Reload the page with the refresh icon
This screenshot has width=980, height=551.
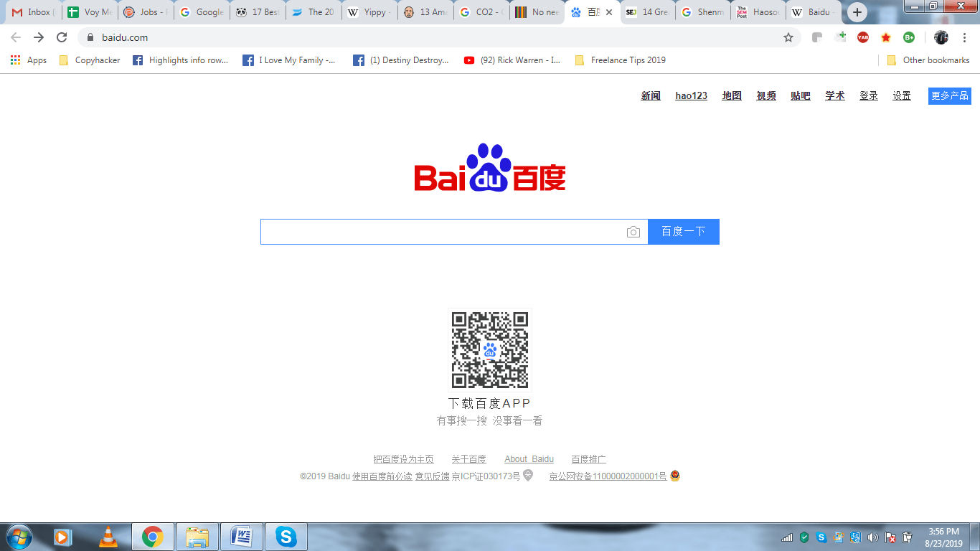(x=62, y=37)
